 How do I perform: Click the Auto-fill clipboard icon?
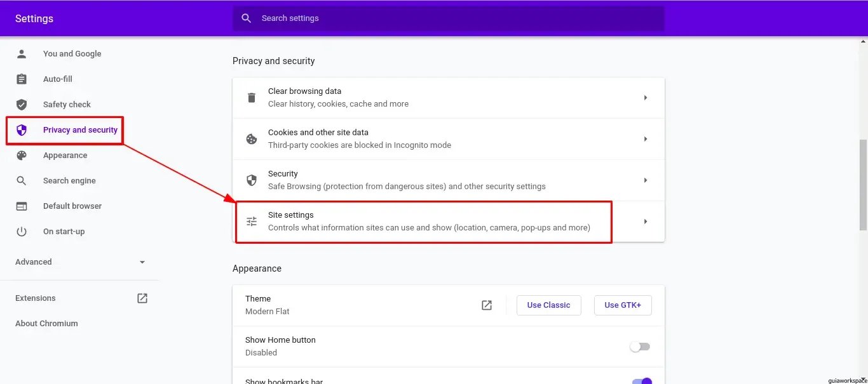click(22, 79)
